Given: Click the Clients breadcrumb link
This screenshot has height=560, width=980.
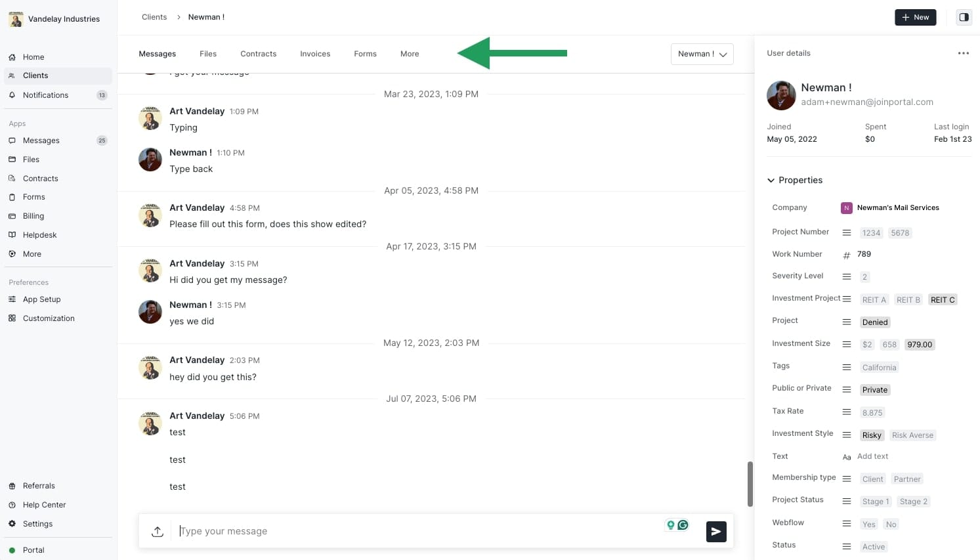Looking at the screenshot, I should point(154,17).
